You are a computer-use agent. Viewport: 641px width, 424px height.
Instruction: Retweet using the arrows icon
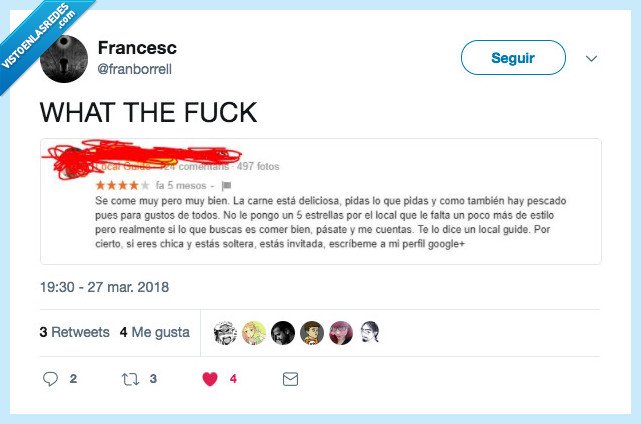(x=130, y=379)
